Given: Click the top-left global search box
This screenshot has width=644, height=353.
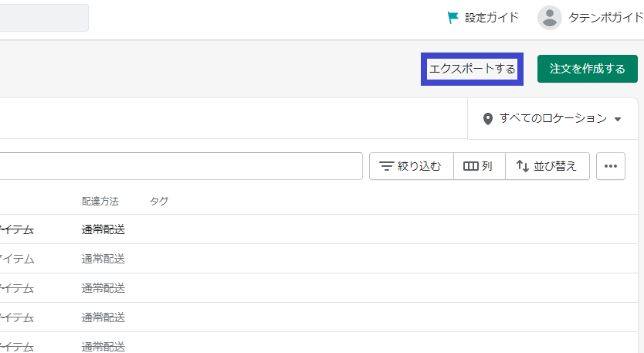Looking at the screenshot, I should (44, 18).
